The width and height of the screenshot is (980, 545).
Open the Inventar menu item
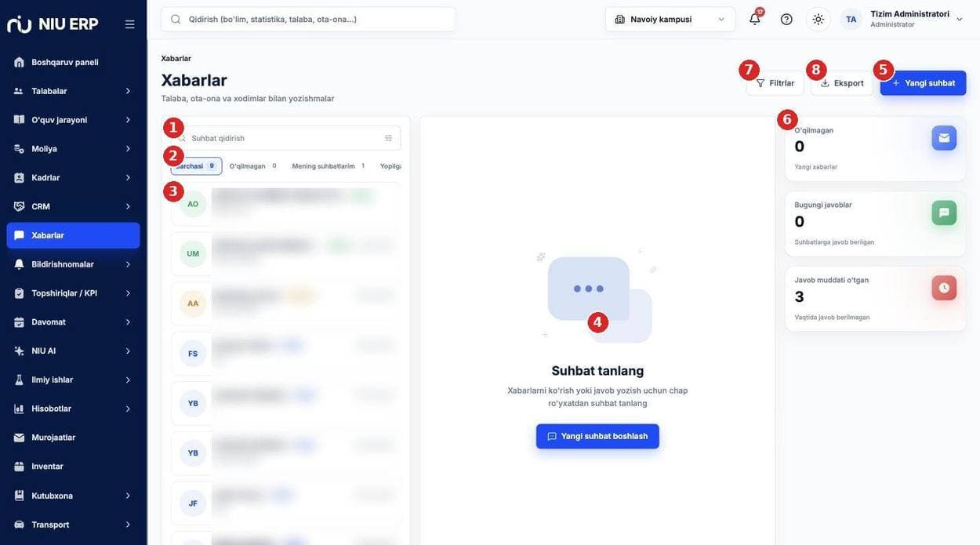click(x=73, y=467)
